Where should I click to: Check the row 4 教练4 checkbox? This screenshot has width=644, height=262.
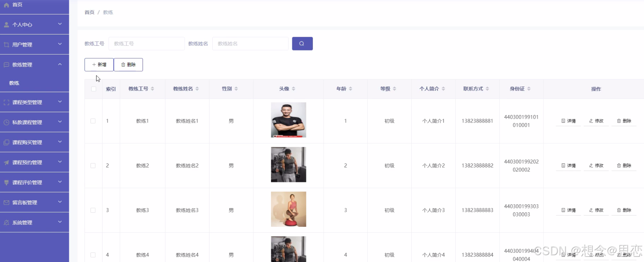pos(93,255)
